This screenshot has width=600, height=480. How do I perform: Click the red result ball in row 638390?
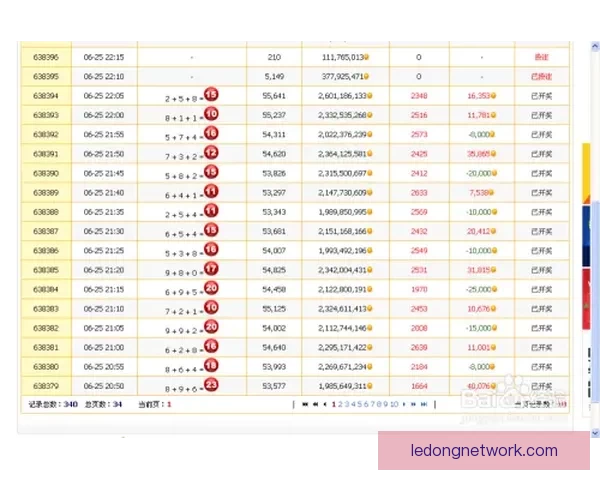click(211, 172)
